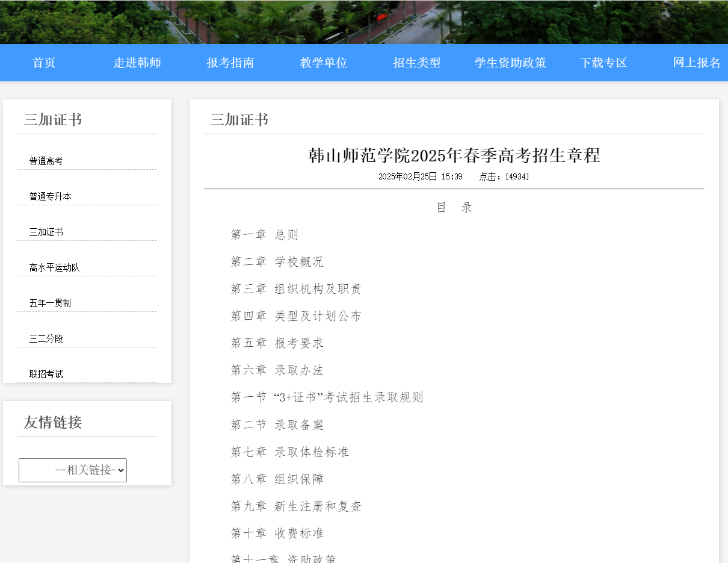
Task: Go to the 下载专区 download section
Action: point(603,62)
